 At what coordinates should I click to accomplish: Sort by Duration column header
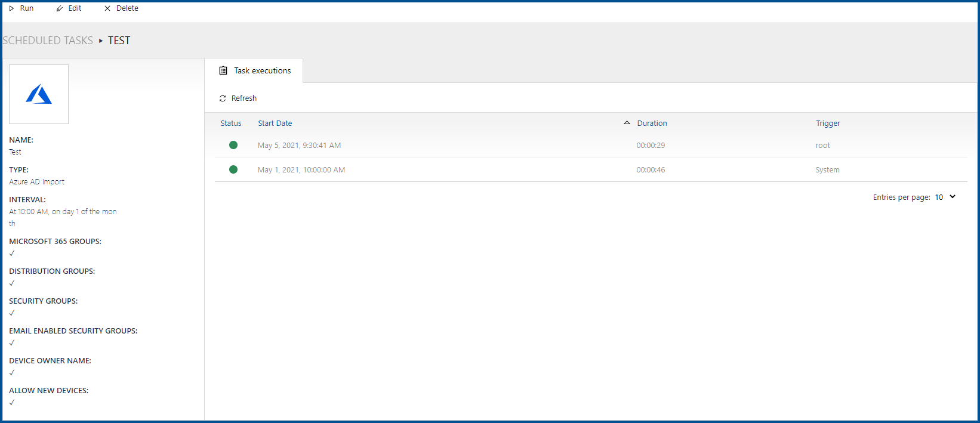(652, 123)
